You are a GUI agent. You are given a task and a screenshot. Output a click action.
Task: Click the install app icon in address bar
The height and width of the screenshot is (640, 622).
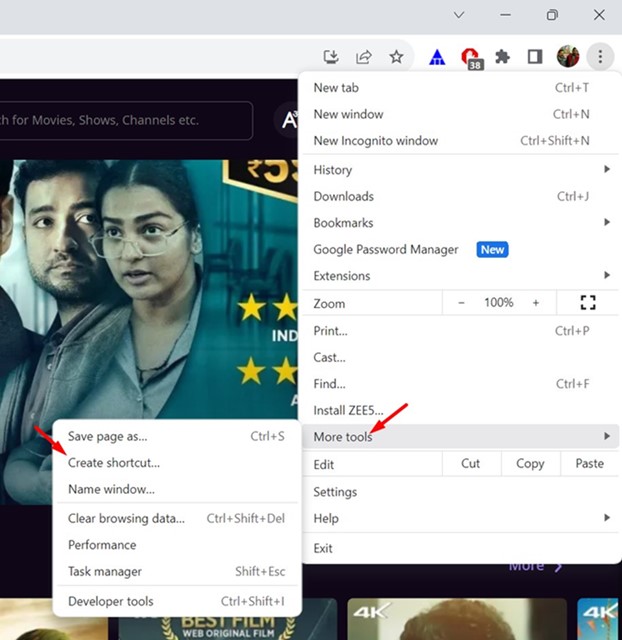pyautogui.click(x=332, y=57)
